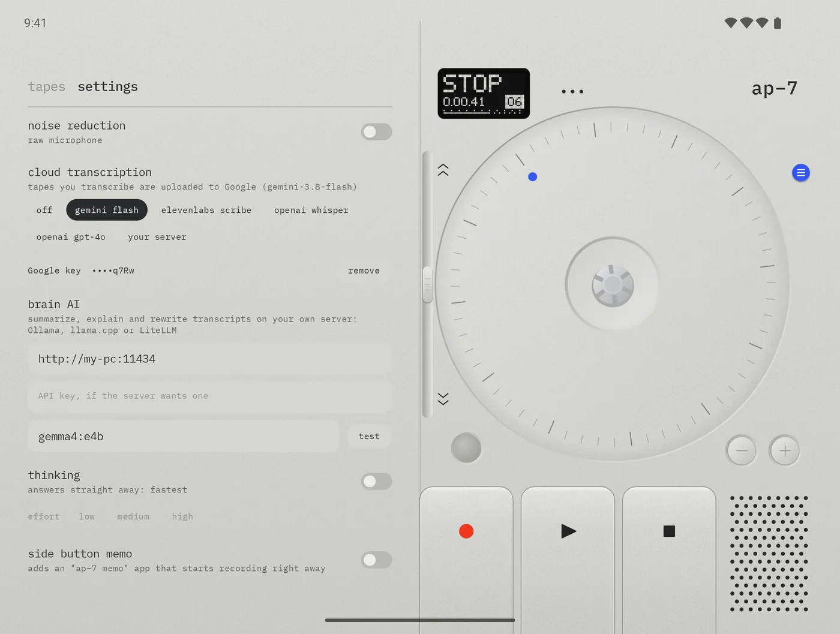Image resolution: width=840 pixels, height=634 pixels.
Task: Open the settings tab
Action: [108, 87]
